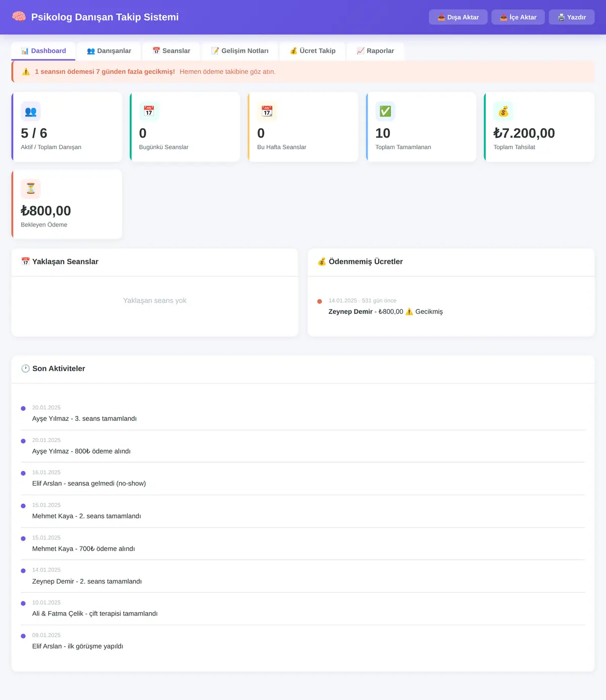Click the Yazdır print button

(572, 17)
